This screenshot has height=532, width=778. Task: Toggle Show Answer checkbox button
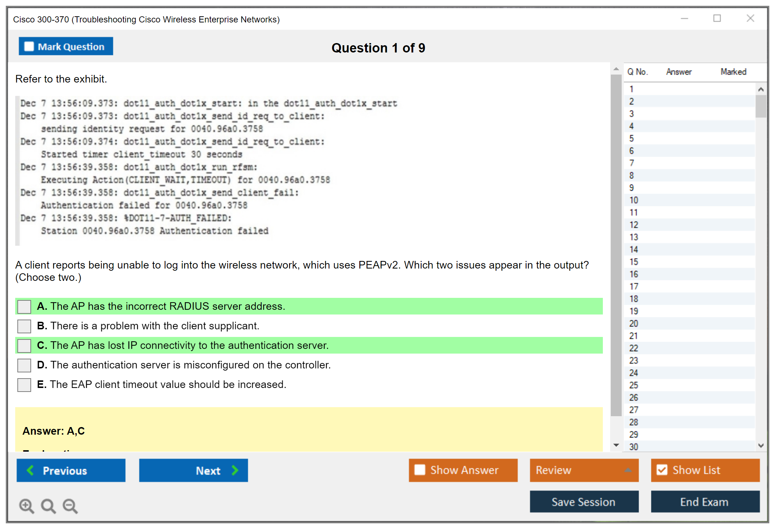420,470
